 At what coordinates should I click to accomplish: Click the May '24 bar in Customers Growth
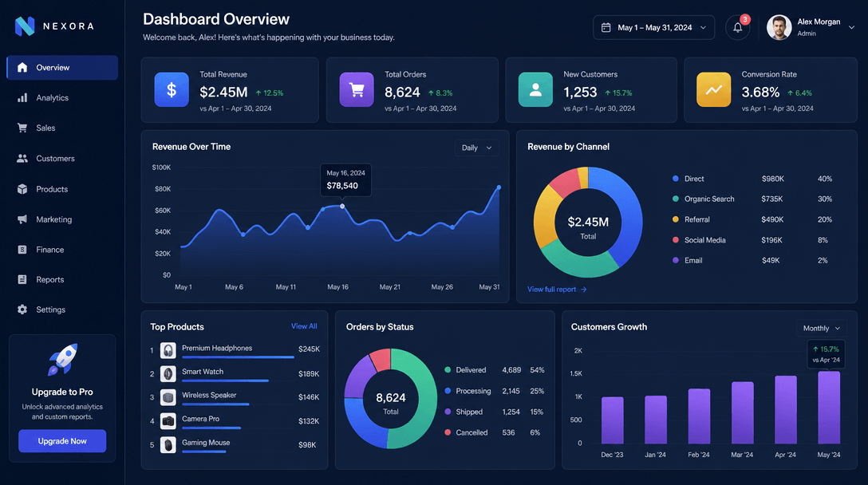coord(829,408)
